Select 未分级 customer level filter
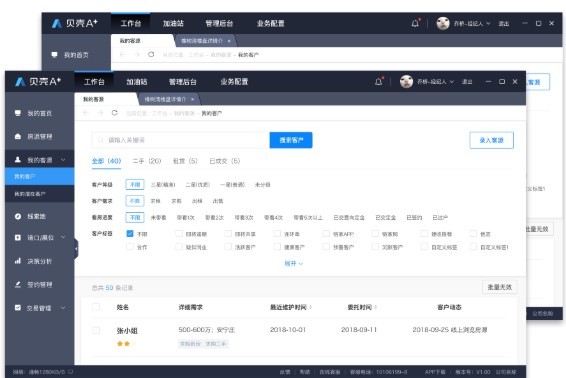Viewport: 566px width, 378px height. click(262, 184)
